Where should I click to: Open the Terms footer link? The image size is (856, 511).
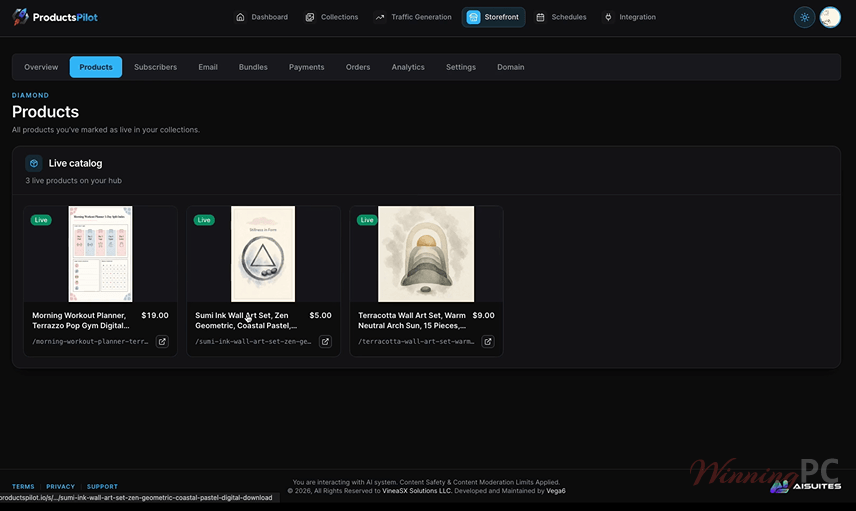tap(23, 486)
